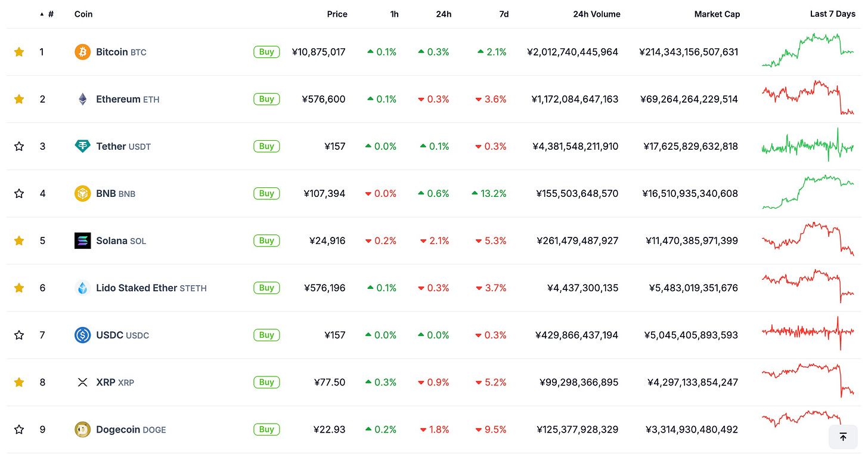The height and width of the screenshot is (454, 868).
Task: Buy Bitcoin with its Buy button
Action: (x=266, y=52)
